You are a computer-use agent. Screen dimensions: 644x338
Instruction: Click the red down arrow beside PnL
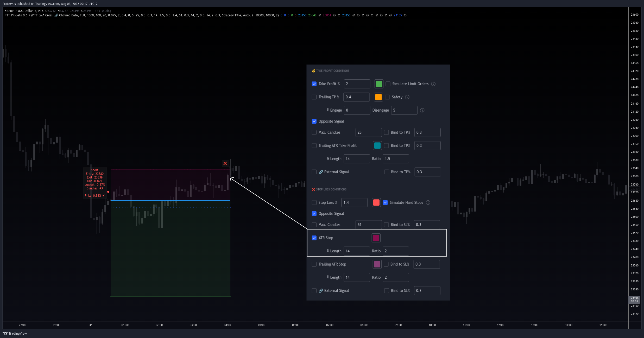click(x=103, y=196)
